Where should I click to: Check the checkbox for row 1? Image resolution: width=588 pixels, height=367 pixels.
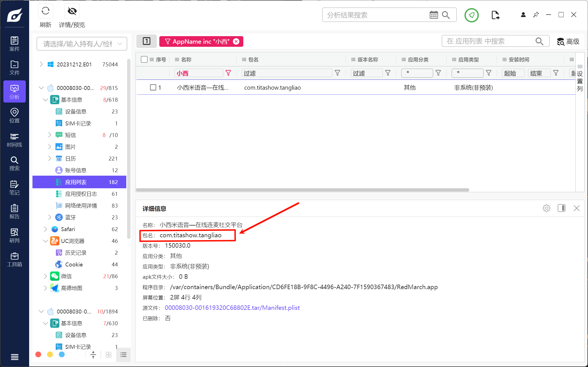point(153,87)
